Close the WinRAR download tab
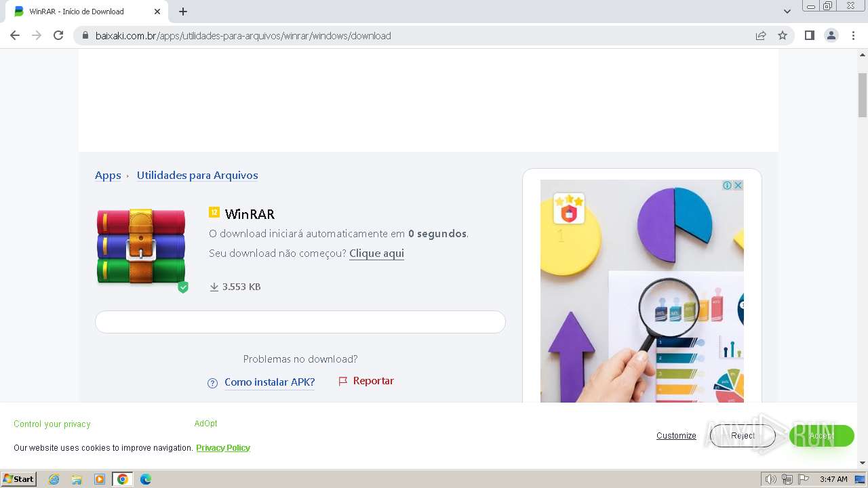 pyautogui.click(x=157, y=12)
